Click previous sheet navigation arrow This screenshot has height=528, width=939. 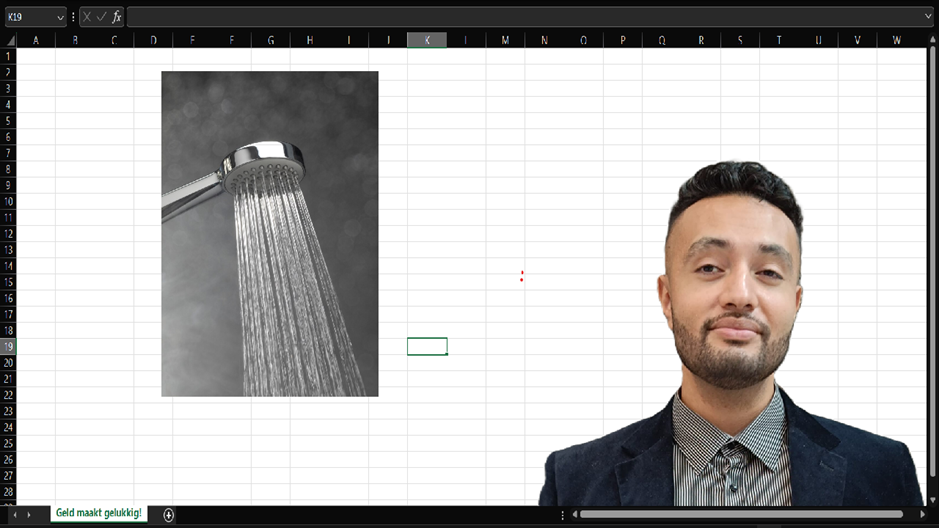[14, 514]
